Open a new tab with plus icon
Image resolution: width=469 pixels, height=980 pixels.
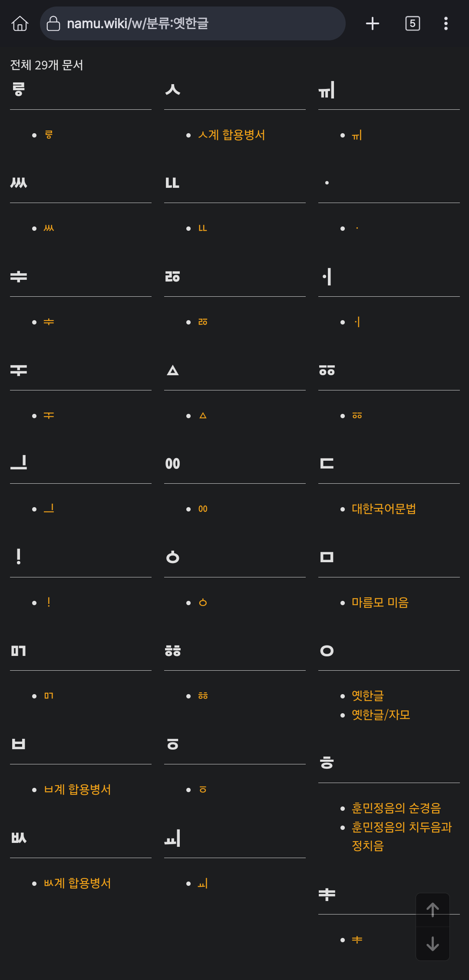373,23
